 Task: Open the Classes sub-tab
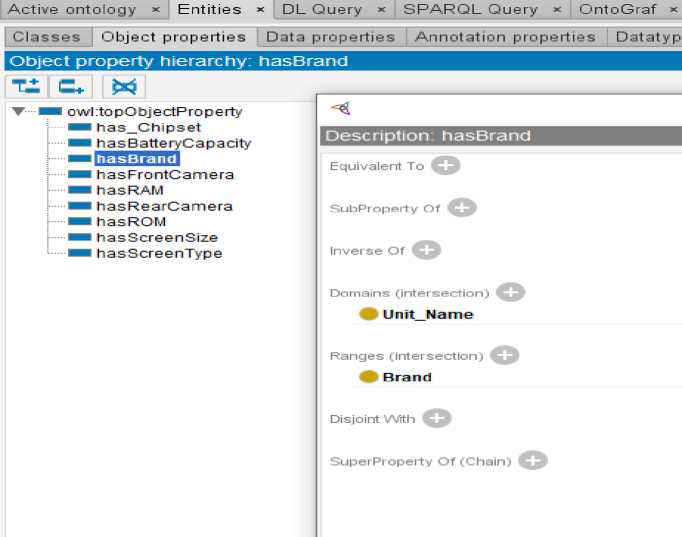(x=47, y=37)
